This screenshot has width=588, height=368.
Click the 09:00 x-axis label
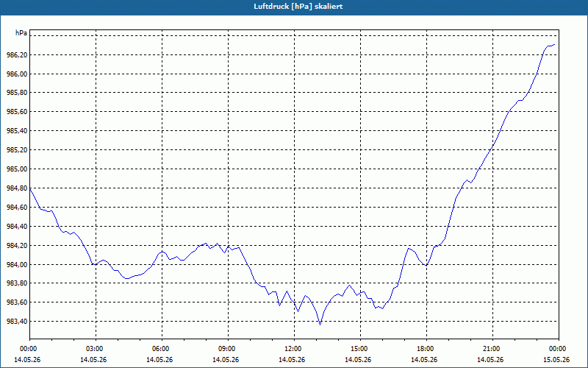[228, 348]
